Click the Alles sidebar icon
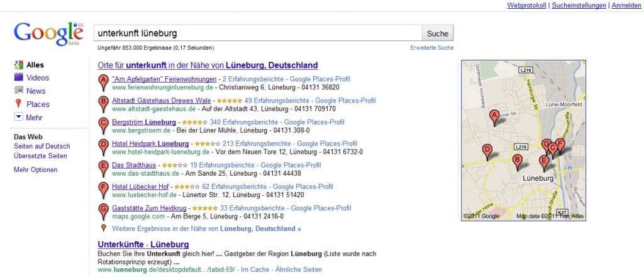 (18, 65)
